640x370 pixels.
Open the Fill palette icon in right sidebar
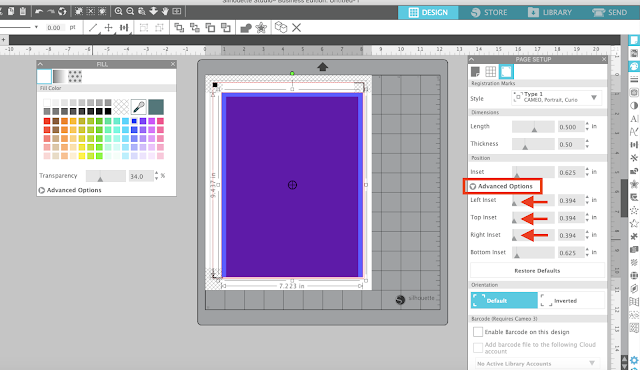(634, 66)
